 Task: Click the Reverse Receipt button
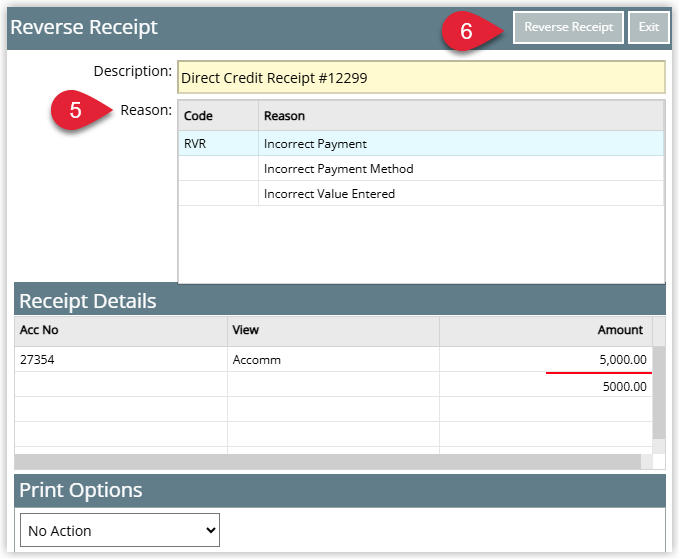(568, 27)
